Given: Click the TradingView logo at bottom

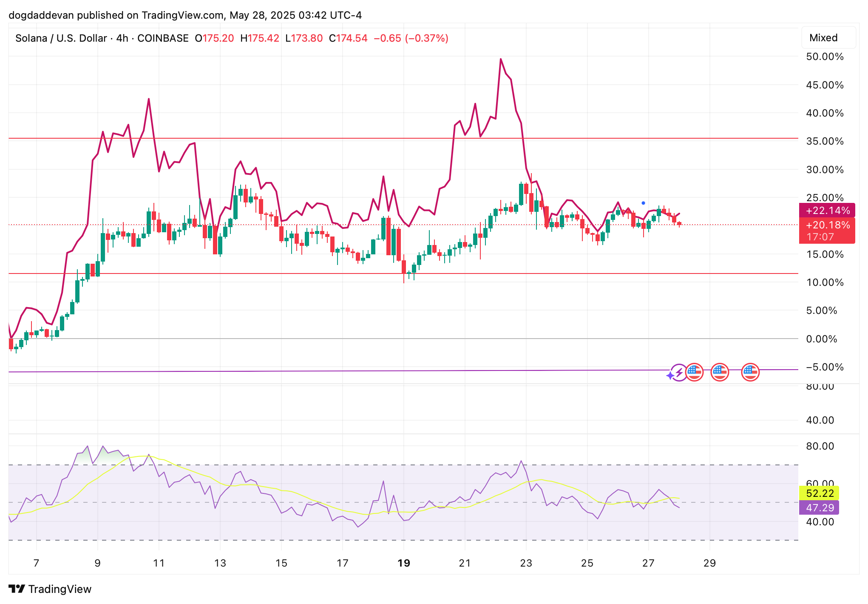Looking at the screenshot, I should pos(50,589).
